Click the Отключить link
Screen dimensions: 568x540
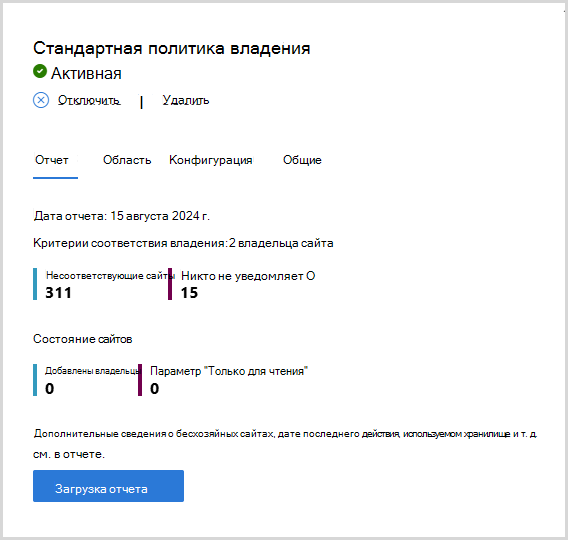[89, 100]
